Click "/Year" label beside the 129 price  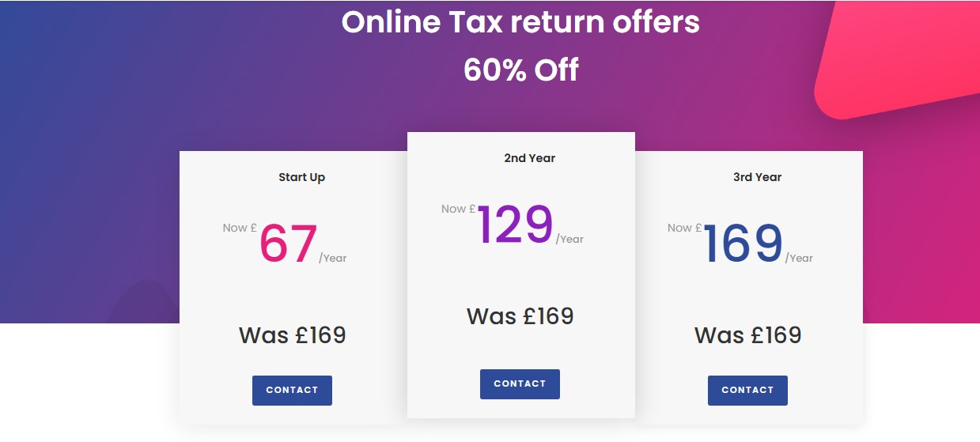pos(569,239)
